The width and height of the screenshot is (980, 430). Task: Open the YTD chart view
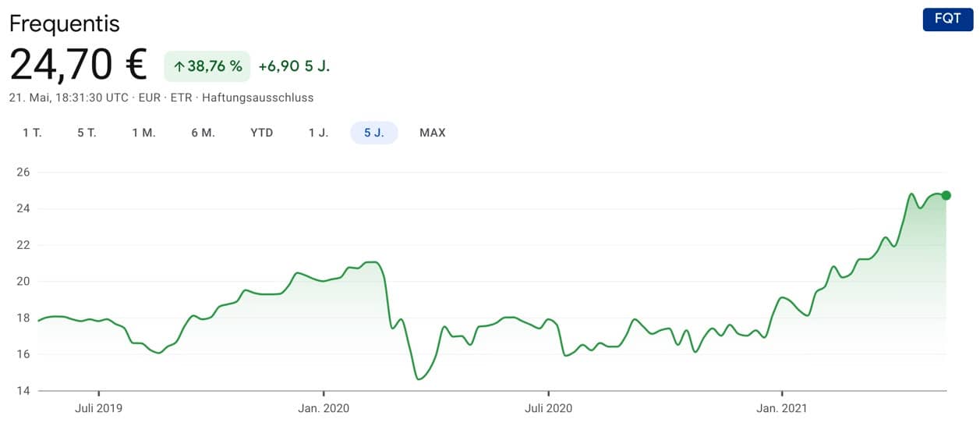click(262, 133)
